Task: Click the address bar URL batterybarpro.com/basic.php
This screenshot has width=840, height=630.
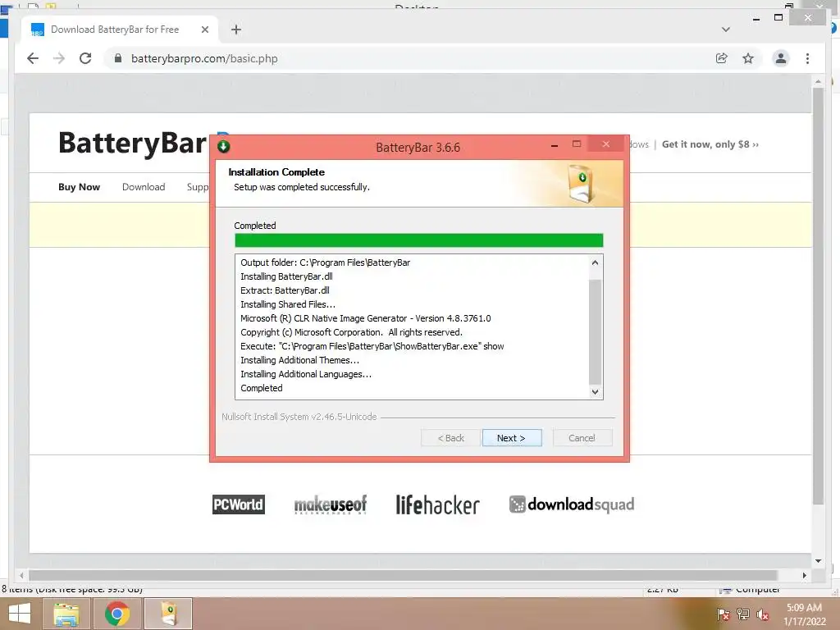Action: tap(204, 58)
